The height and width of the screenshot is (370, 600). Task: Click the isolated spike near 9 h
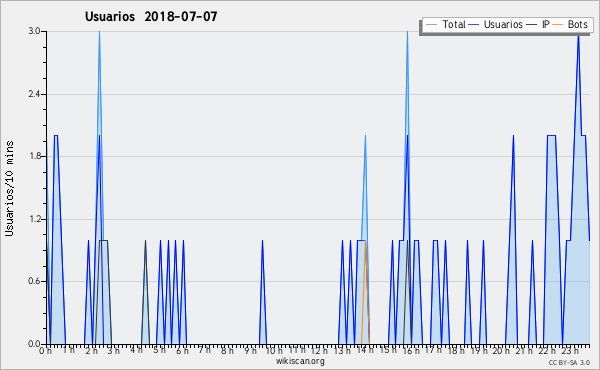click(262, 293)
